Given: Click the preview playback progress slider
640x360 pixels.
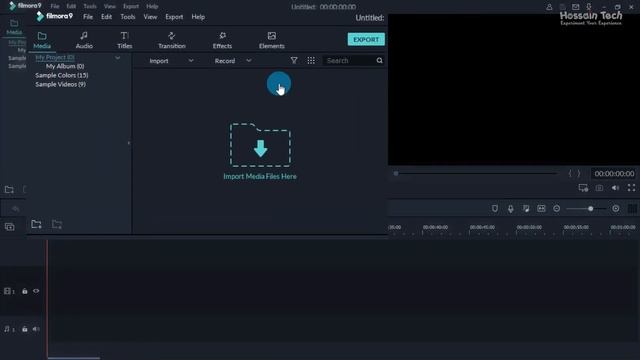Looking at the screenshot, I should (476, 173).
